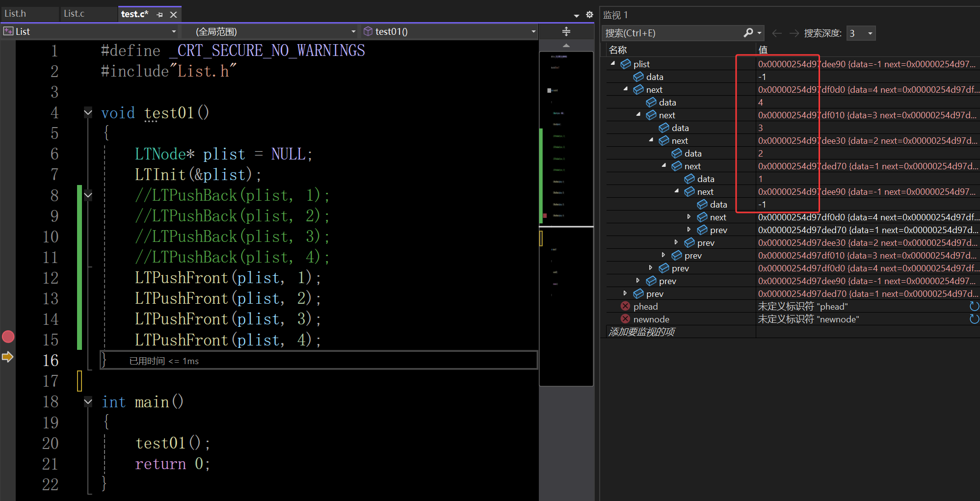
Task: Close the test.c* tab
Action: (x=173, y=15)
